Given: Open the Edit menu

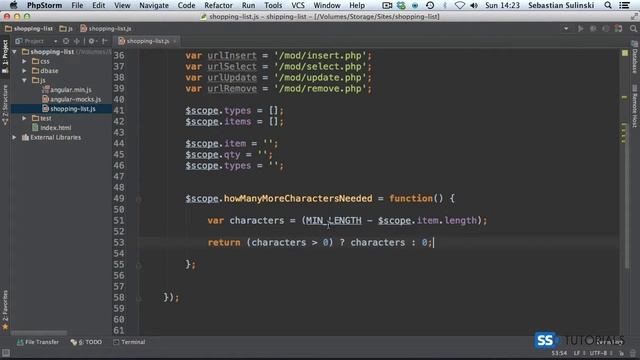Looking at the screenshot, I should 98,5.
